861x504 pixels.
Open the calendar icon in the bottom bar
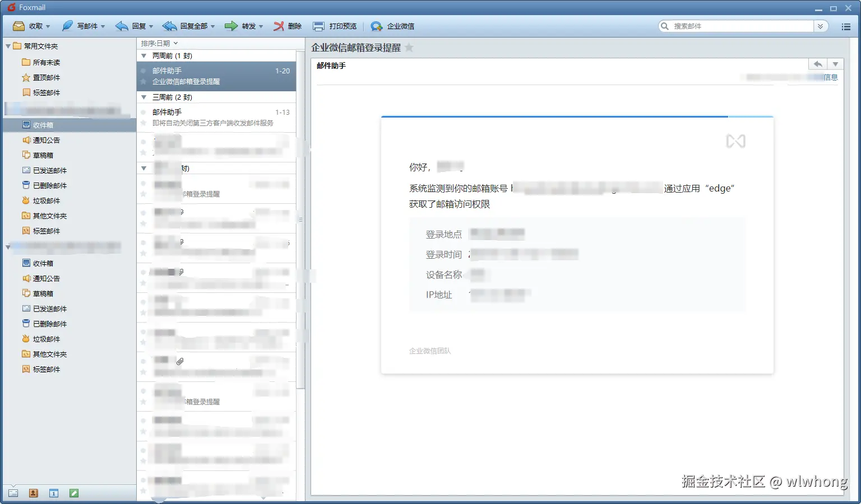(x=54, y=493)
